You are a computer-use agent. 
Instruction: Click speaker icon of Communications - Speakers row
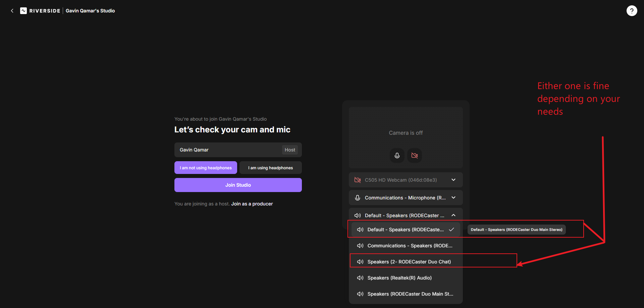(360, 246)
